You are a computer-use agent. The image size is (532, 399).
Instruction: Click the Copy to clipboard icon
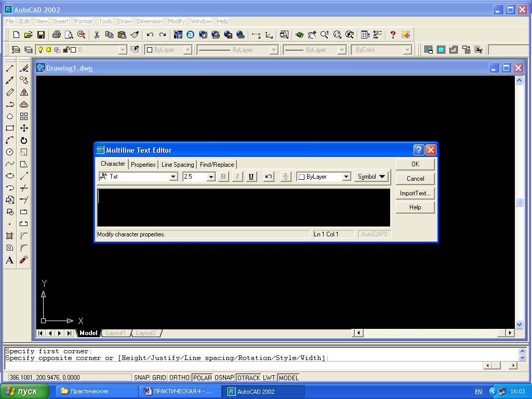[109, 35]
